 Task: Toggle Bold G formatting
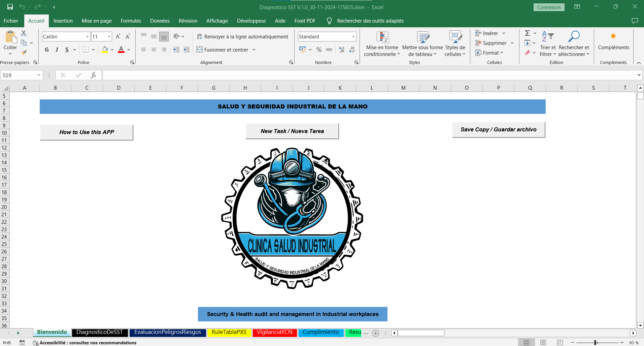pyautogui.click(x=47, y=50)
